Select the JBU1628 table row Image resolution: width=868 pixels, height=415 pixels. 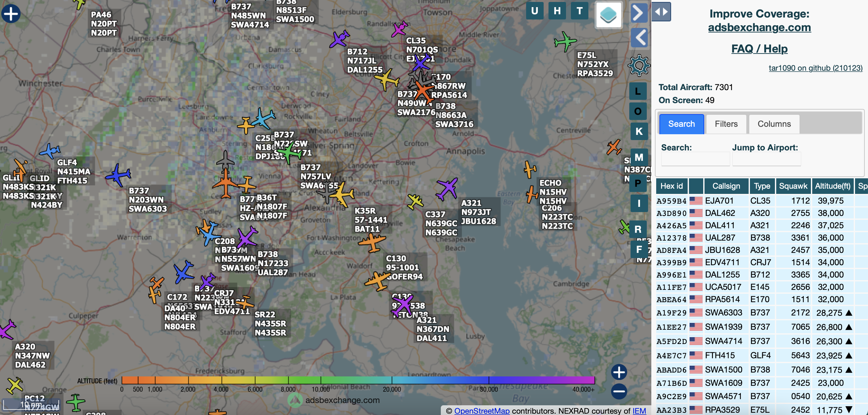(762, 250)
